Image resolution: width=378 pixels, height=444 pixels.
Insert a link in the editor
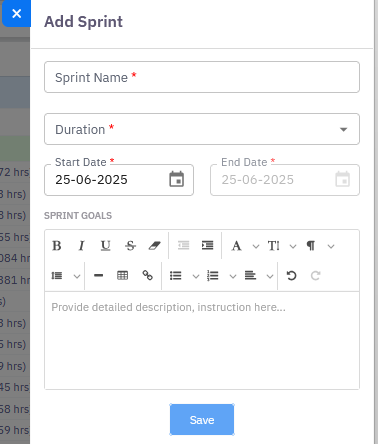tap(147, 275)
